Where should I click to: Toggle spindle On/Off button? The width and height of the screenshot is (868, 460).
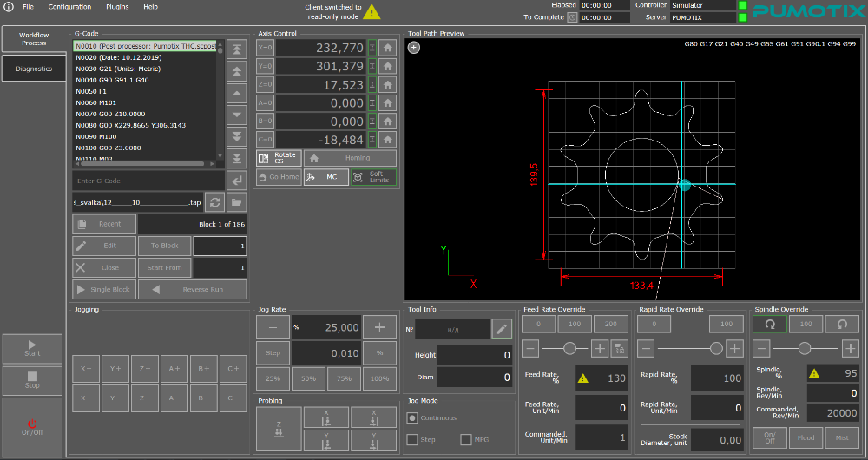pyautogui.click(x=769, y=437)
